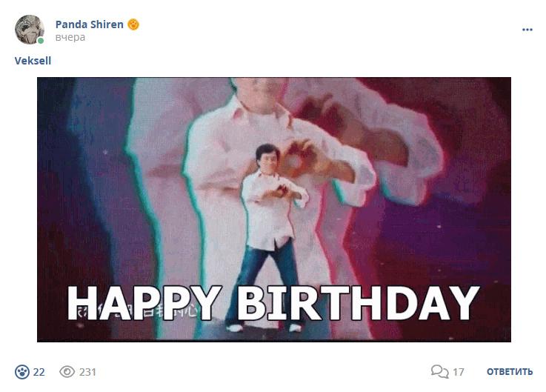Click the small dancing man in GIF
This screenshot has width=546, height=392.
click(x=270, y=238)
